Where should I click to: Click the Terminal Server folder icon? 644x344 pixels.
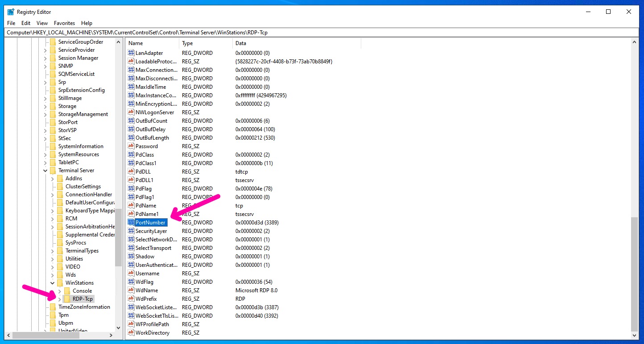click(x=53, y=170)
